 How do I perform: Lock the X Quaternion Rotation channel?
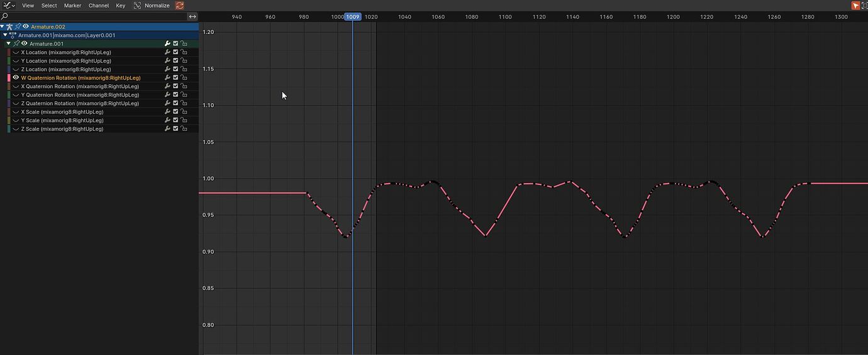click(x=184, y=86)
